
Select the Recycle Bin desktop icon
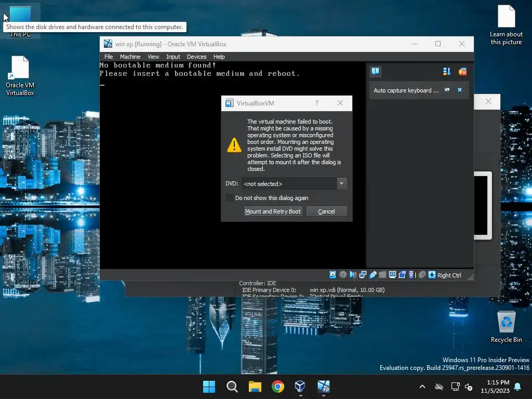click(x=506, y=327)
